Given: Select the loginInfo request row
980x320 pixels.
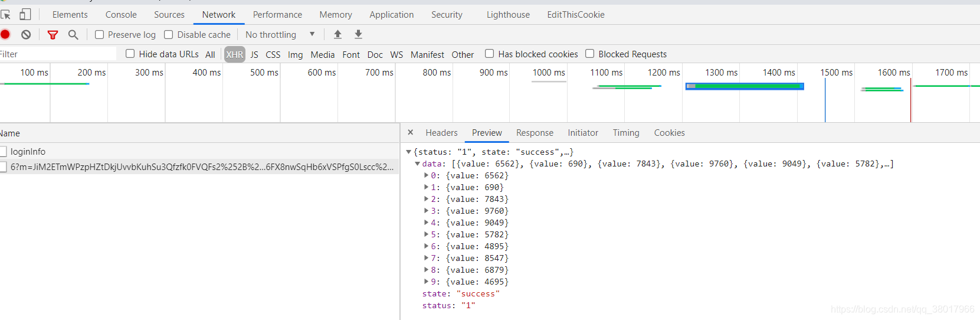Looking at the screenshot, I should 199,152.
